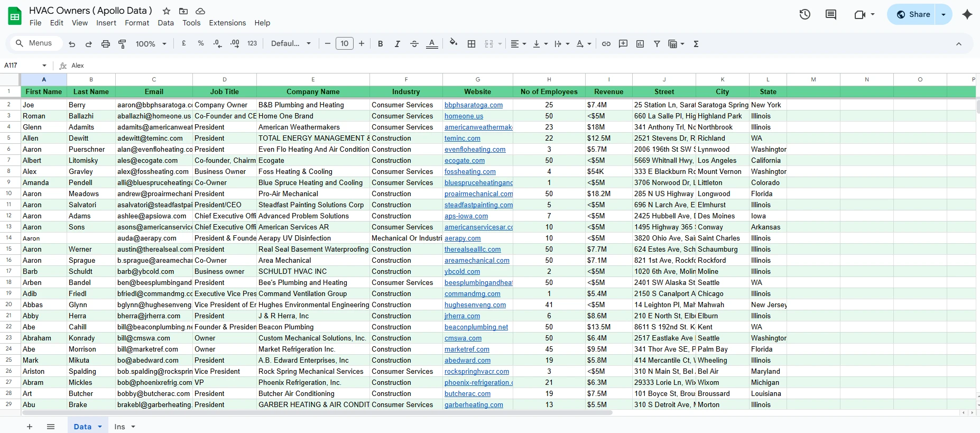Select the cell containing Puerschner

tap(91, 150)
